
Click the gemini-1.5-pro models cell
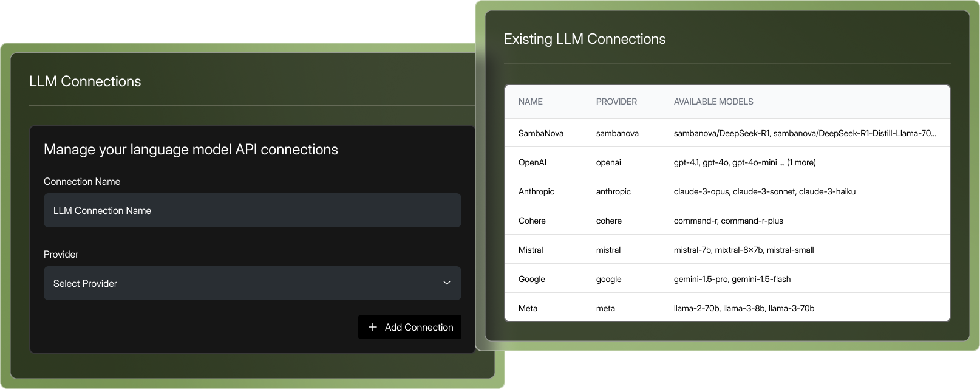coord(732,279)
